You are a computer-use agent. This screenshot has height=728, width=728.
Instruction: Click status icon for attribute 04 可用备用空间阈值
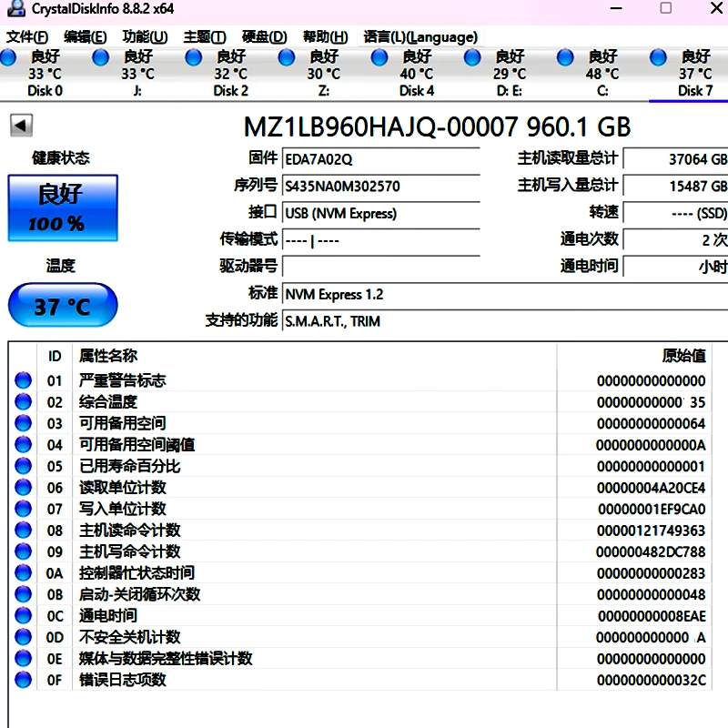coord(24,444)
